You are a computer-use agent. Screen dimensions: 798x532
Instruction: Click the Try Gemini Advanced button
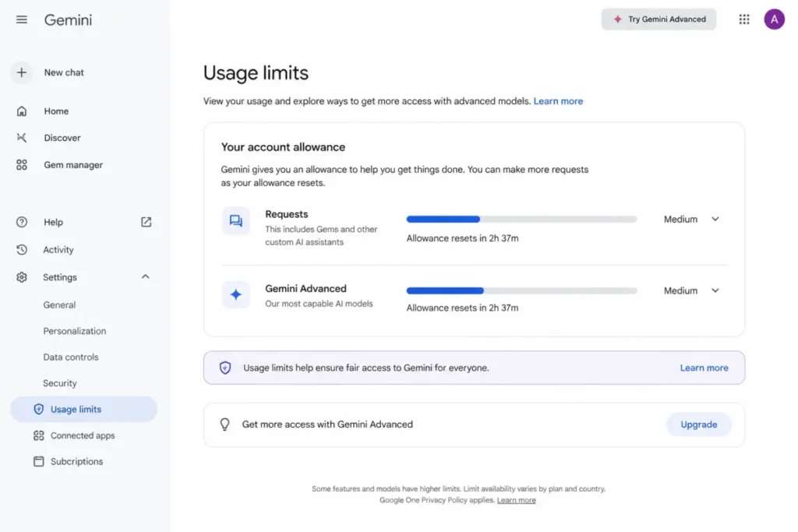click(659, 19)
